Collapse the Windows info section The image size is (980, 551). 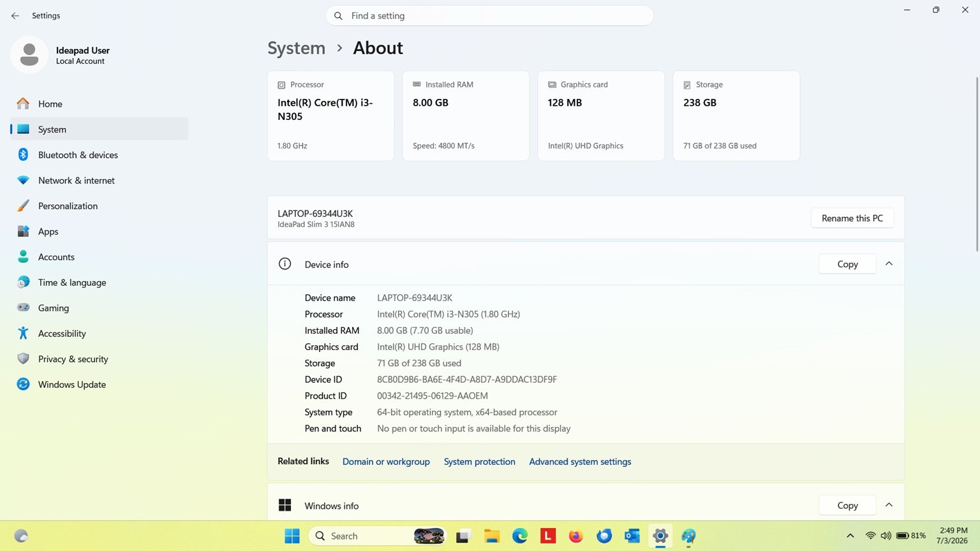point(889,505)
